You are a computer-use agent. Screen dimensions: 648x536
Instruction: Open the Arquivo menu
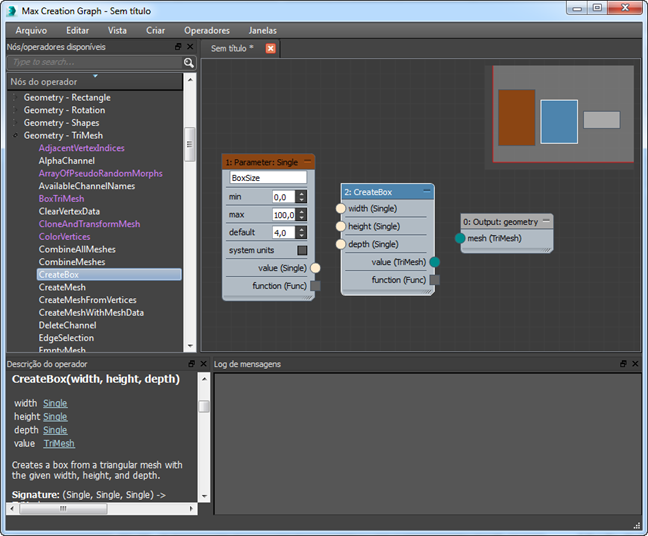[x=31, y=30]
